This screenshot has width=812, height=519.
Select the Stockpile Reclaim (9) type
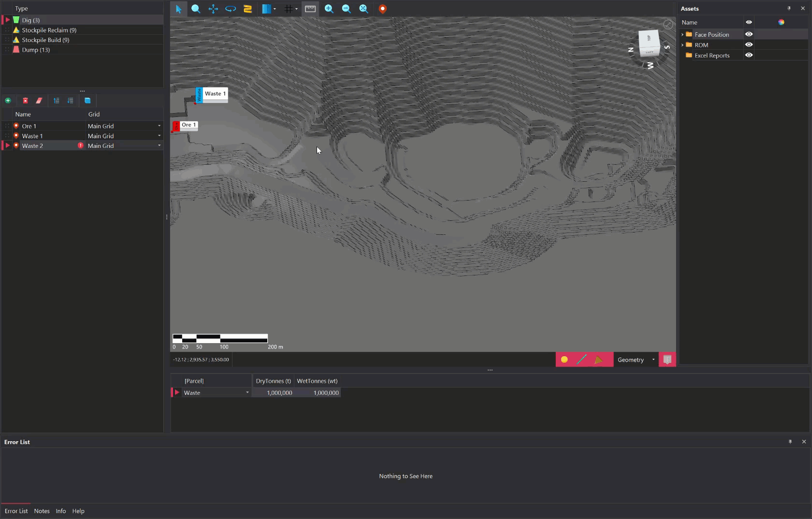pos(49,30)
